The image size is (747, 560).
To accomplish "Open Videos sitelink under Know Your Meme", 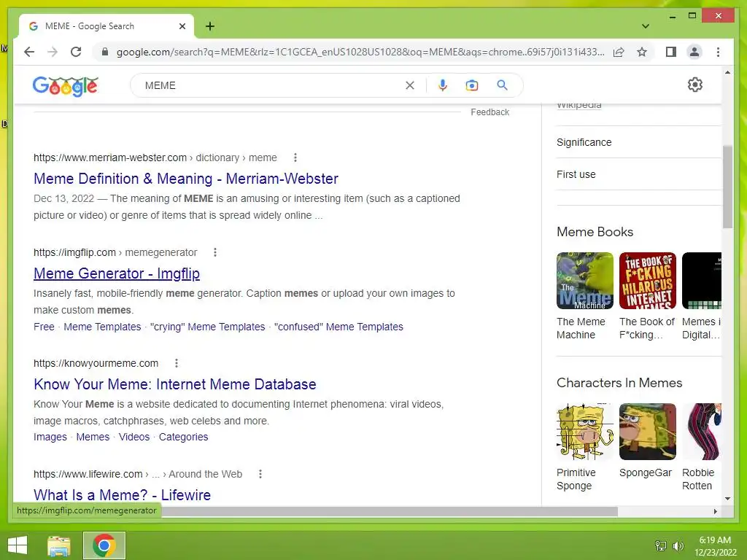I will pos(134,437).
